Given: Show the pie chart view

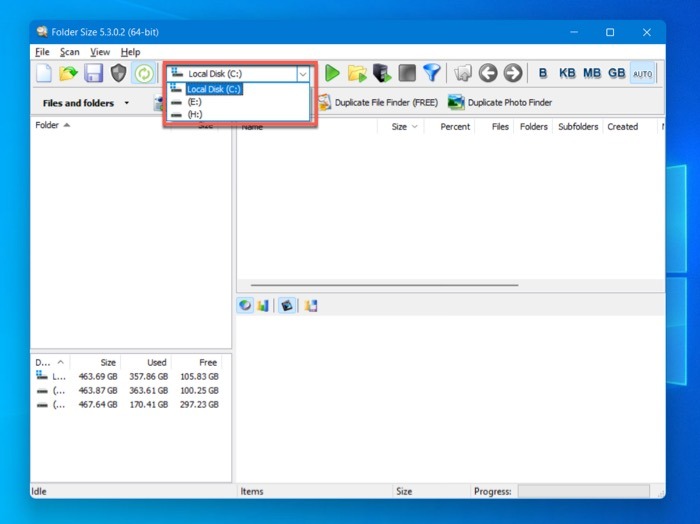Looking at the screenshot, I should click(245, 306).
